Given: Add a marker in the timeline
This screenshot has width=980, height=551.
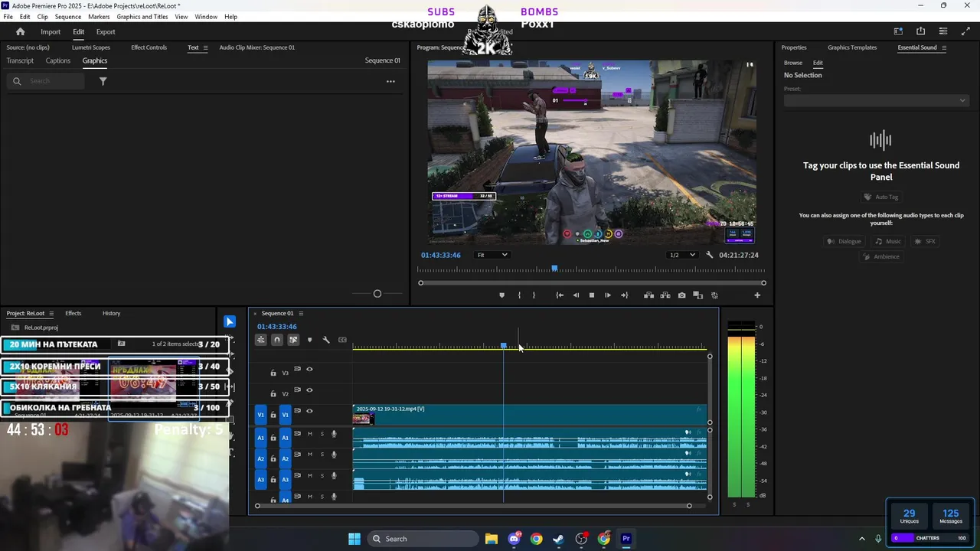Looking at the screenshot, I should [x=309, y=340].
